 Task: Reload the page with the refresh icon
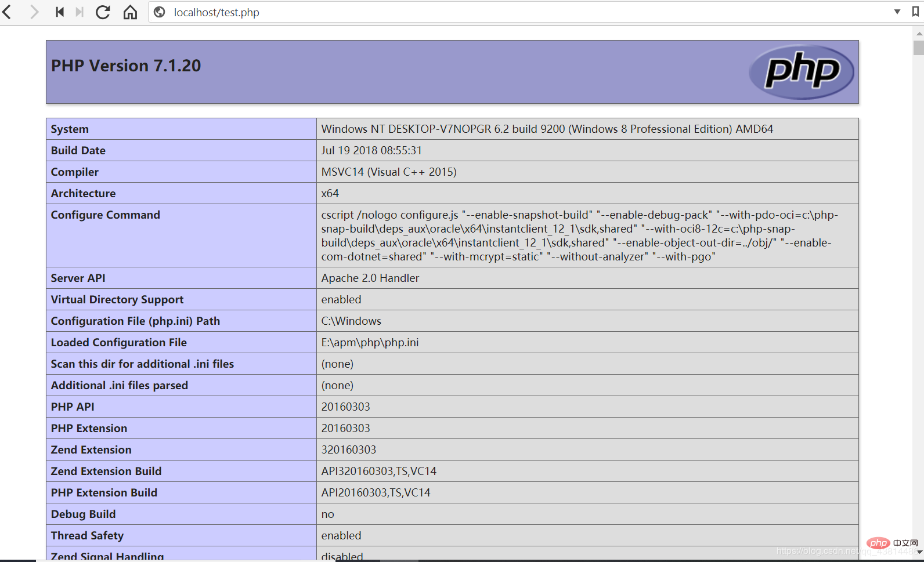point(103,12)
